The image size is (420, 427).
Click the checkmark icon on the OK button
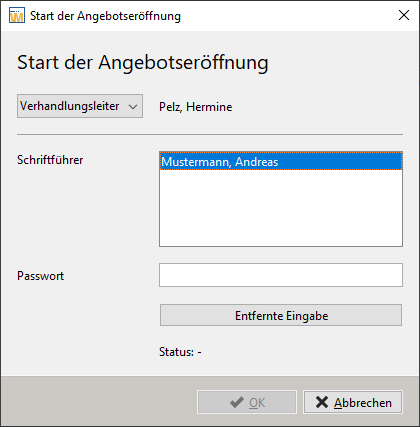pyautogui.click(x=237, y=402)
